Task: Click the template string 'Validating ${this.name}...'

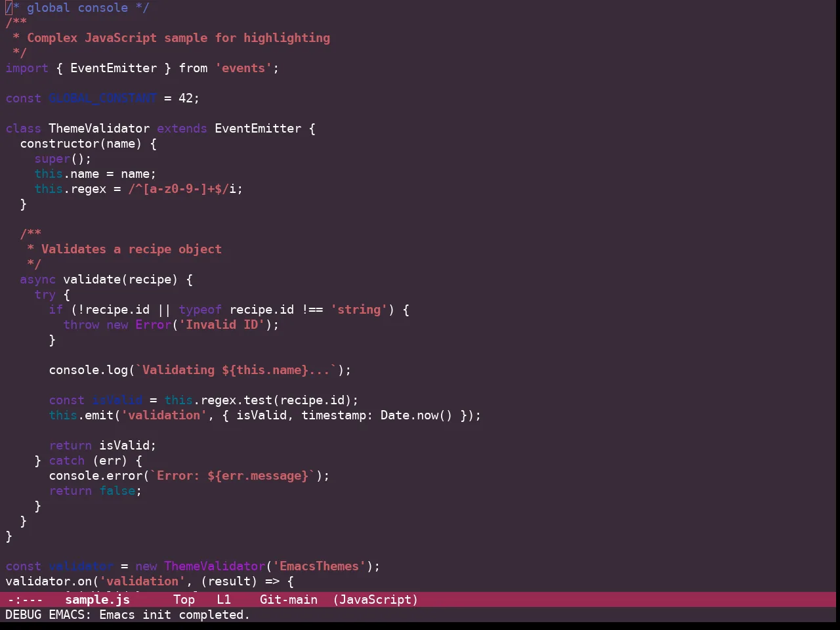Action: point(236,370)
